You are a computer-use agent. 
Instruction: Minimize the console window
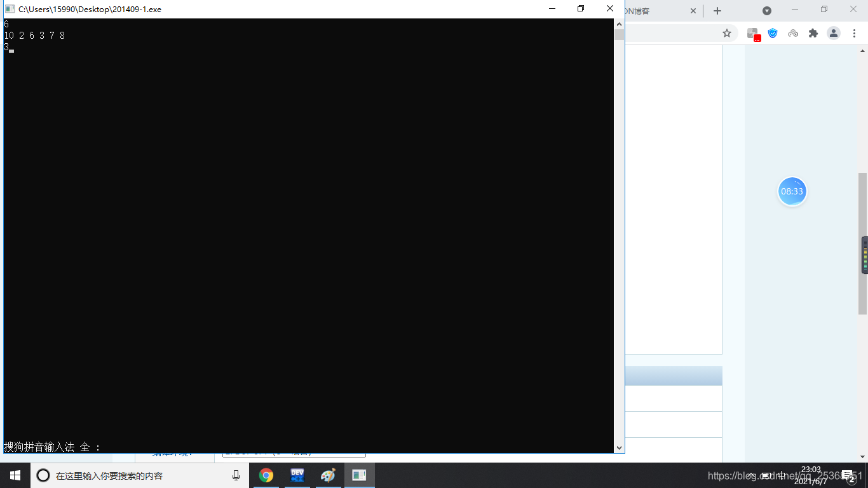552,9
